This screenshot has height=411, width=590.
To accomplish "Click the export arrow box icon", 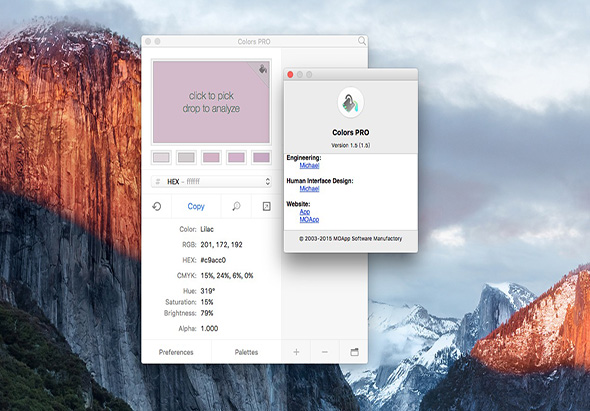I will click(x=266, y=206).
